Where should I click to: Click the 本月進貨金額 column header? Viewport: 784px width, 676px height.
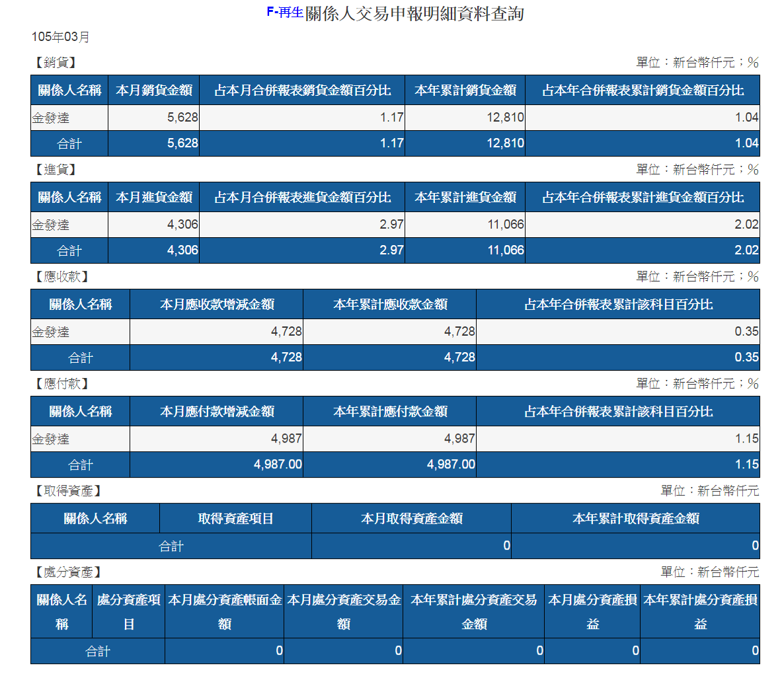pos(154,197)
